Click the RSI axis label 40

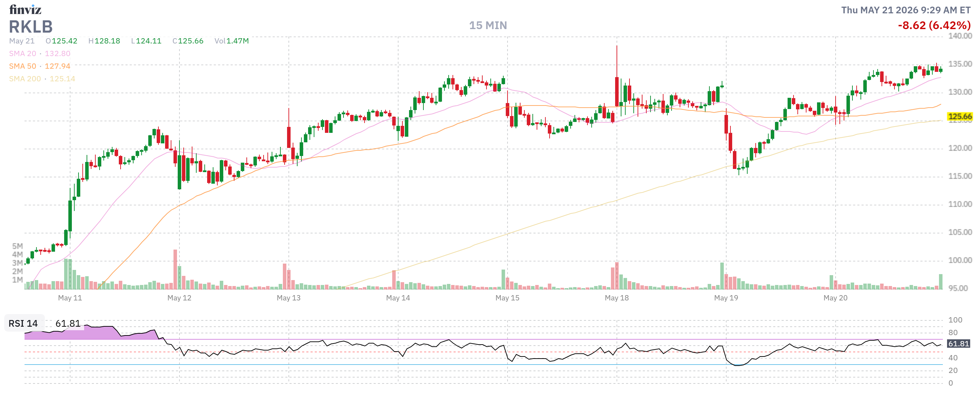tap(953, 358)
